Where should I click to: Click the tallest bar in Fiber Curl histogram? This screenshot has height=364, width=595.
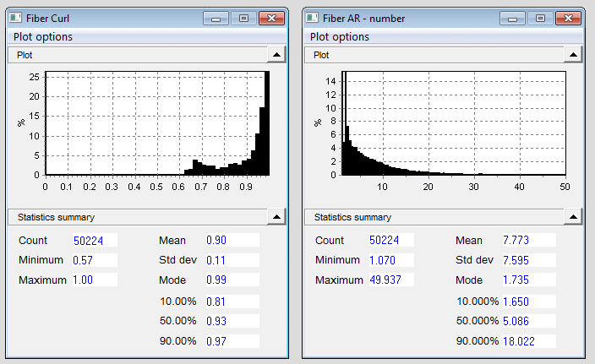(x=267, y=127)
